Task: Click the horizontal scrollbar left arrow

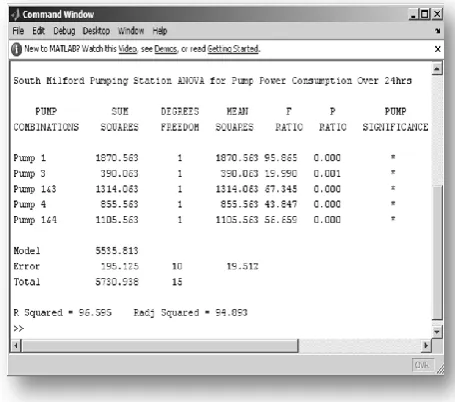Action: coord(16,346)
